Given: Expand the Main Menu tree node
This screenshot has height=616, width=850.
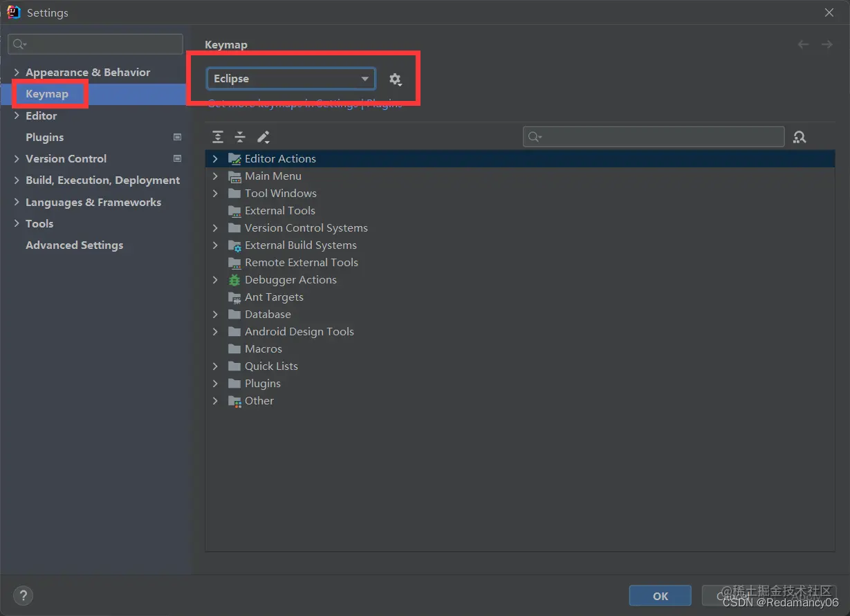Looking at the screenshot, I should (215, 176).
